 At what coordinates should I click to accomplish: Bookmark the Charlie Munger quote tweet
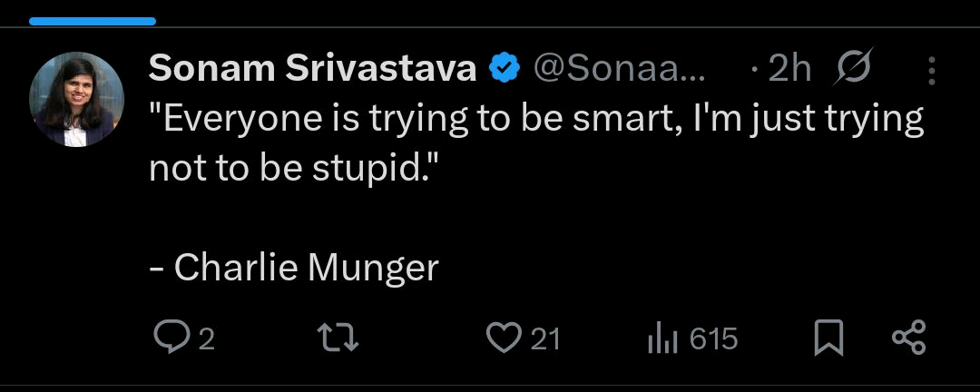click(828, 338)
